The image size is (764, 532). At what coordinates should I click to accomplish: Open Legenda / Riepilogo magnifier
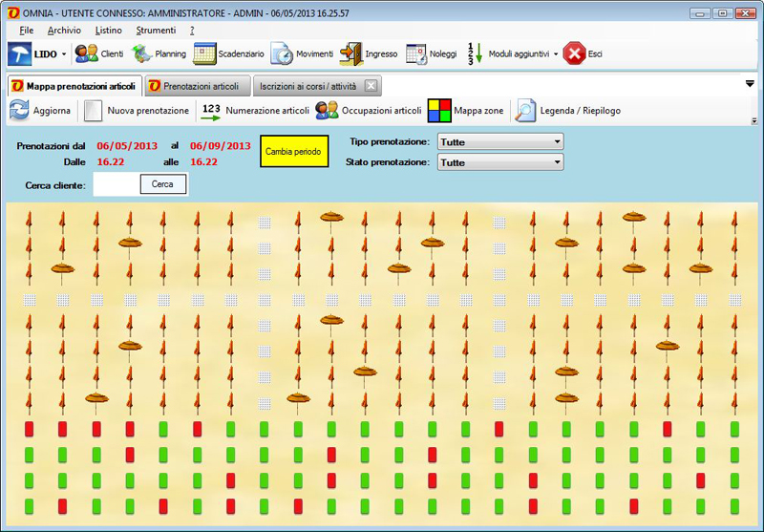[526, 111]
